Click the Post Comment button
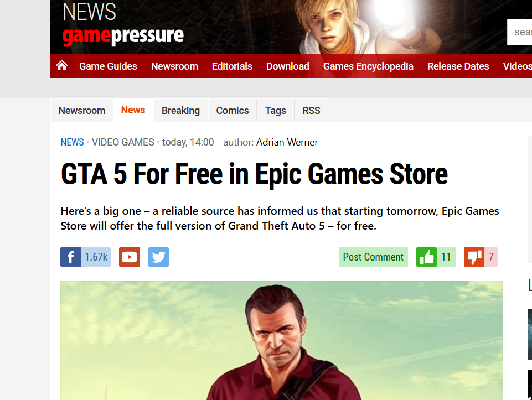This screenshot has width=532, height=400. pyautogui.click(x=373, y=257)
